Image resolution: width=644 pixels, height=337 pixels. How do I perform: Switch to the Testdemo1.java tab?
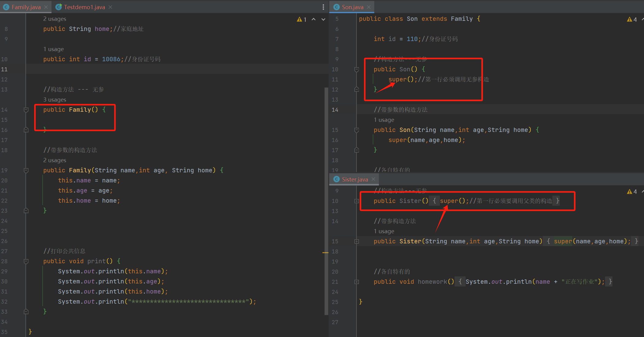pos(84,7)
